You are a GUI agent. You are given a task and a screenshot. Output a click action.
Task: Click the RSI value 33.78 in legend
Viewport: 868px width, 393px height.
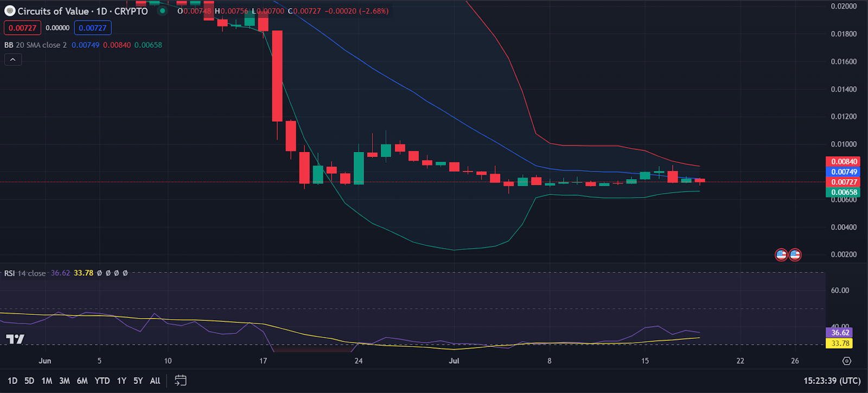[x=84, y=273]
